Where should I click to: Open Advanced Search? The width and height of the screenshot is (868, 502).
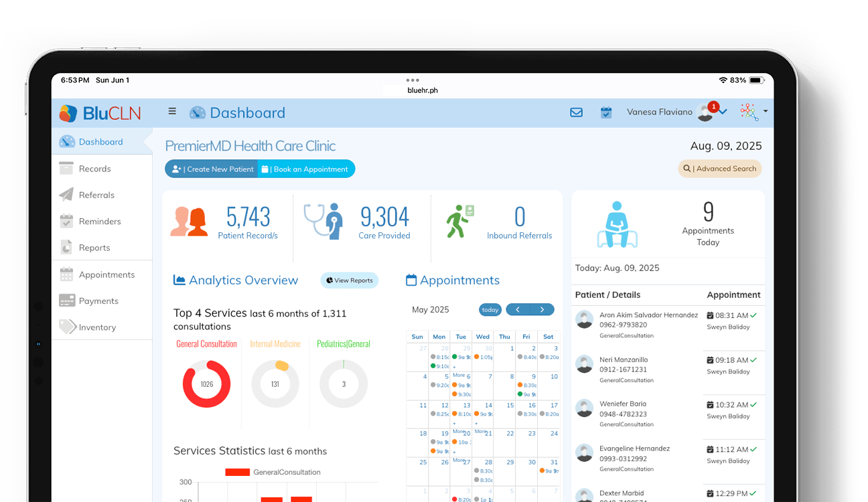[720, 169]
